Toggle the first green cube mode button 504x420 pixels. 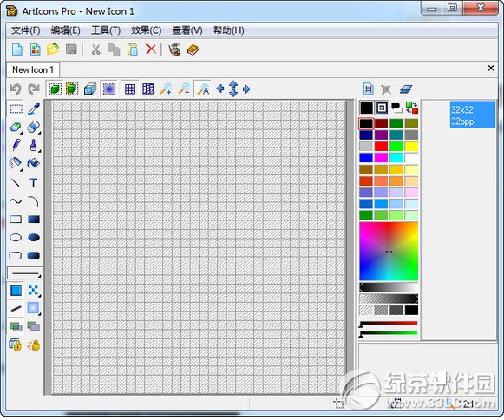point(55,89)
